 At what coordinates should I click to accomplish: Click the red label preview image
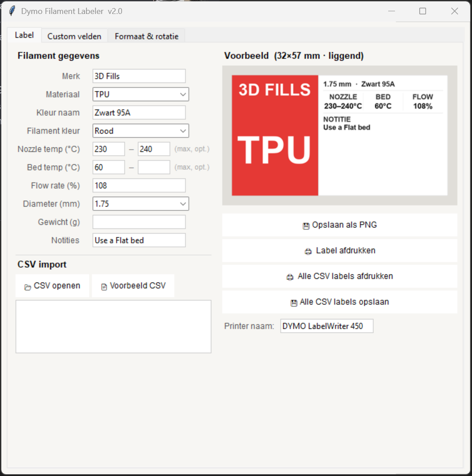(339, 136)
